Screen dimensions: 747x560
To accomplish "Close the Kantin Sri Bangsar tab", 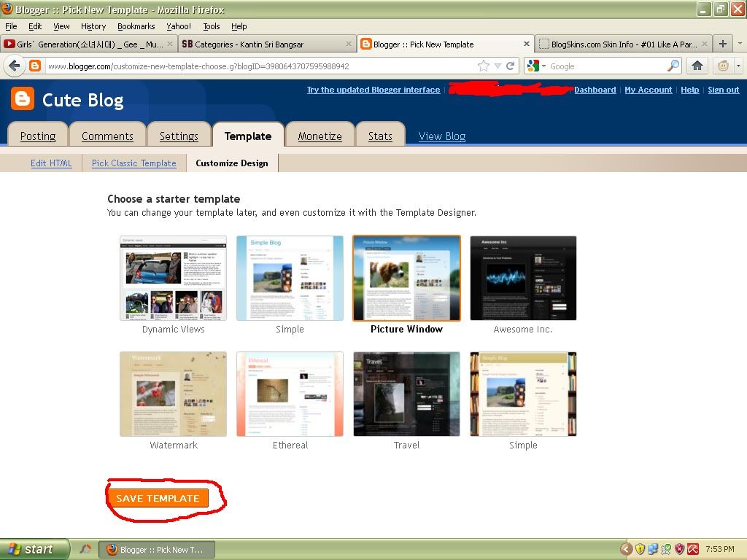I will [348, 44].
